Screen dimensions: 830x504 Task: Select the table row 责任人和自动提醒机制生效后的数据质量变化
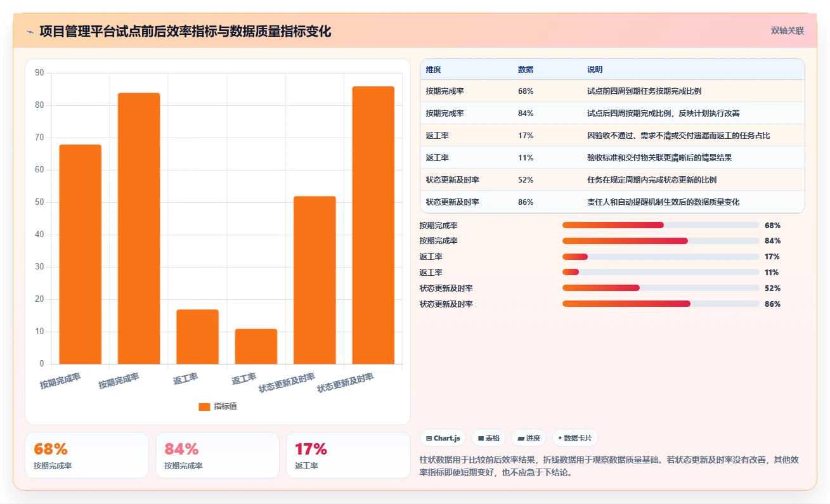coord(613,202)
